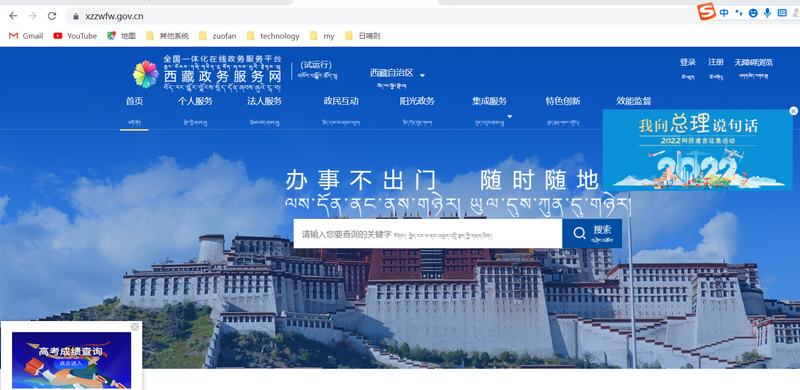This screenshot has width=800, height=390.
Task: Close the 高考成绩查询 popup
Action: click(x=135, y=327)
